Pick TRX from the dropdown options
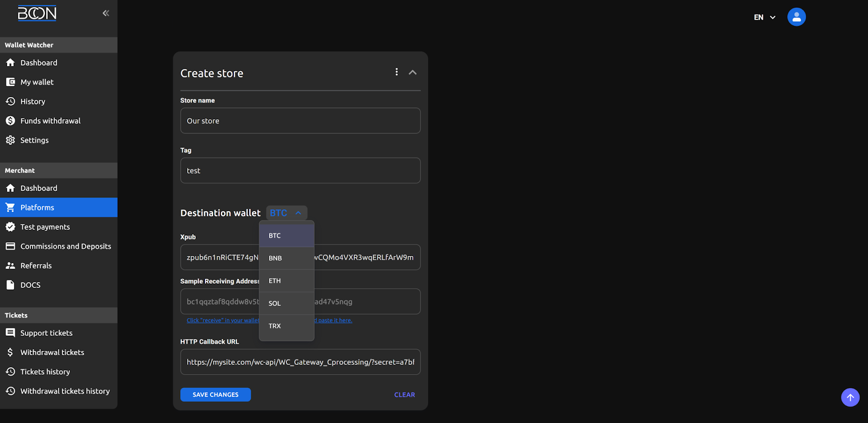Viewport: 868px width, 423px height. (275, 326)
